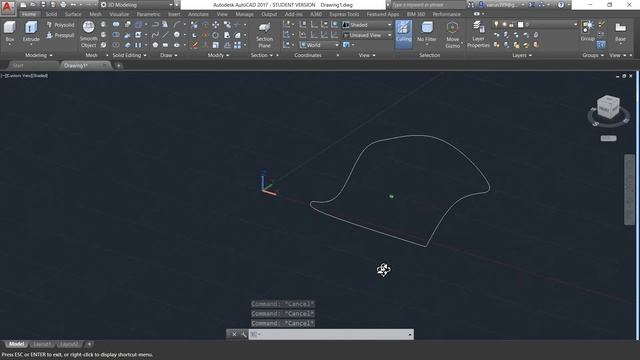
Task: Pick the Circle draw tool
Action: click(x=177, y=35)
